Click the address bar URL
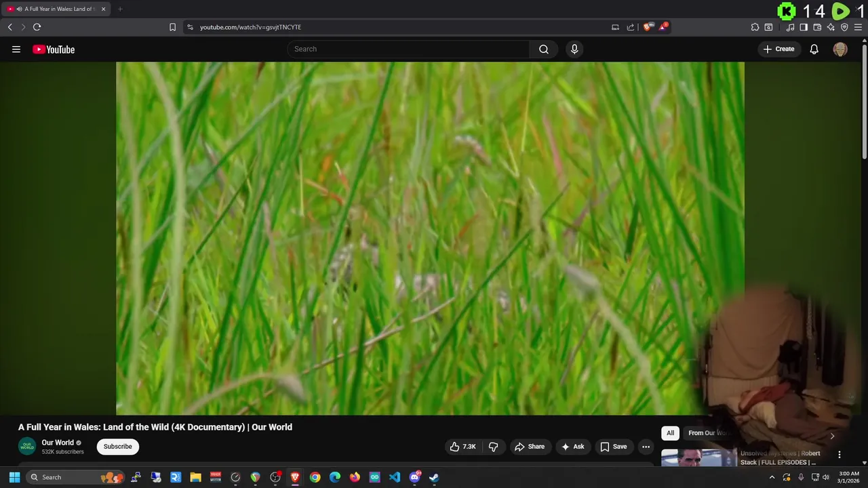The width and height of the screenshot is (868, 488). pos(250,27)
